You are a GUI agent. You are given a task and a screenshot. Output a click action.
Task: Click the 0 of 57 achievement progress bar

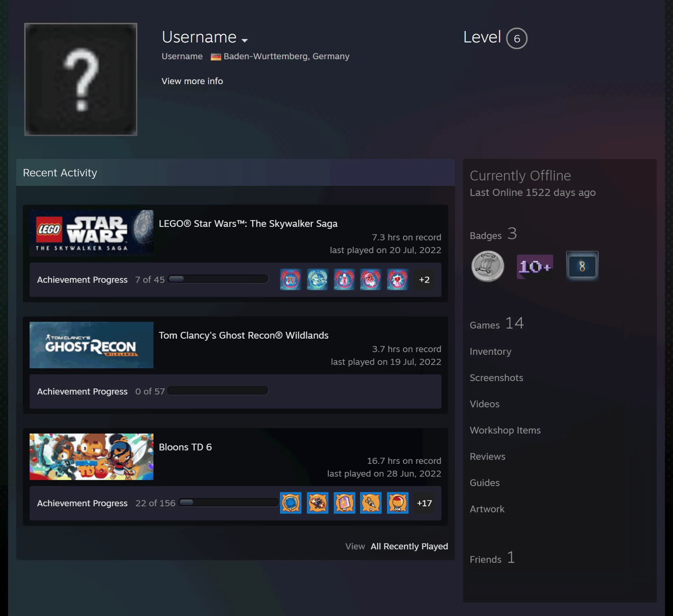[x=218, y=391]
